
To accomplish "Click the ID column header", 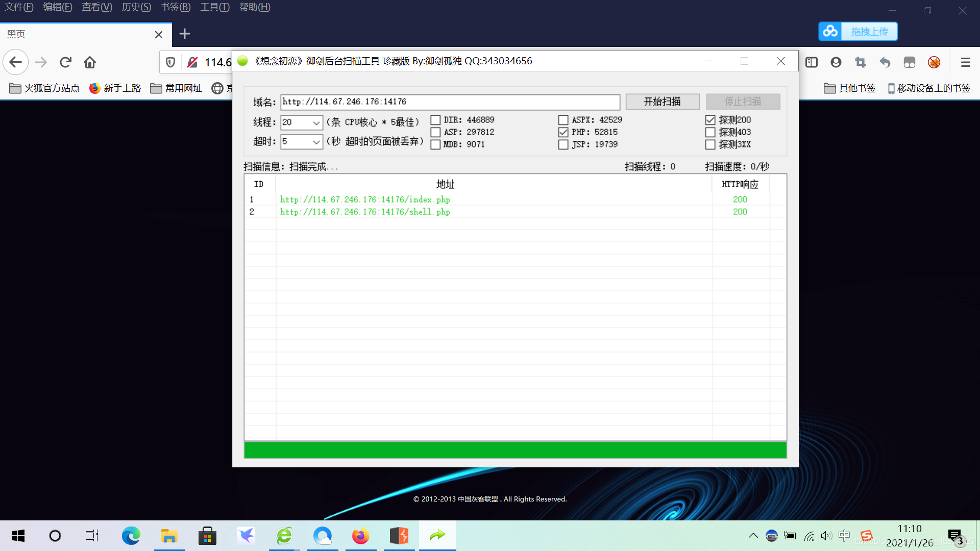I will pos(260,184).
